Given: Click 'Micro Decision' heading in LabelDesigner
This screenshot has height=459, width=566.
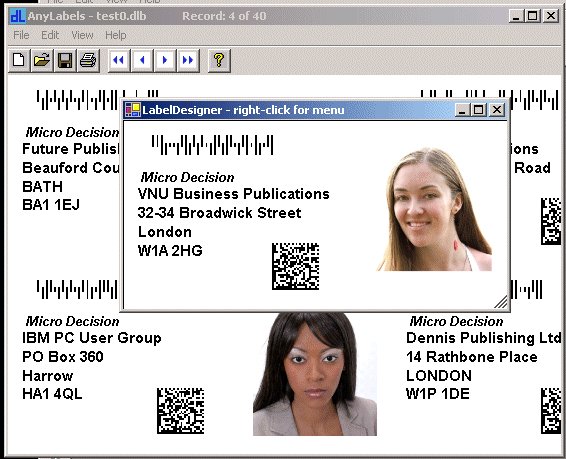Looking at the screenshot, I should pyautogui.click(x=187, y=177).
